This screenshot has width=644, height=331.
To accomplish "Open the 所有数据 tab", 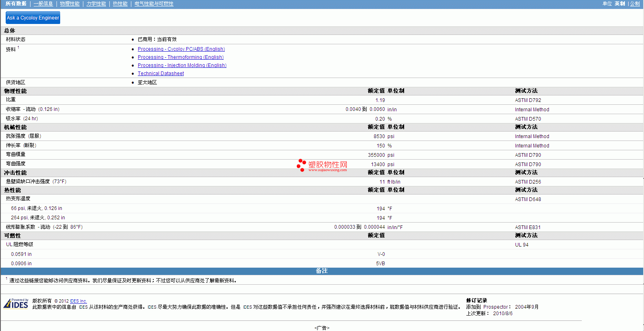I will click(x=16, y=4).
